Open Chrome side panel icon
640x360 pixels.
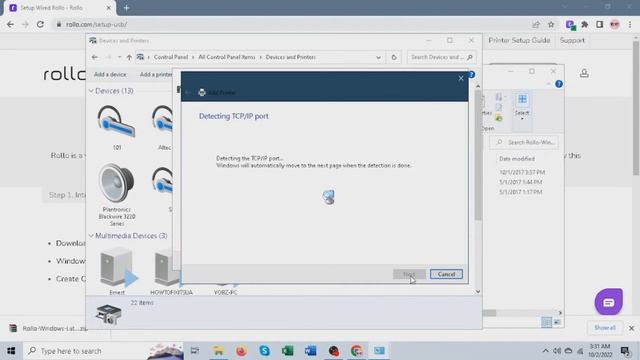[600, 24]
